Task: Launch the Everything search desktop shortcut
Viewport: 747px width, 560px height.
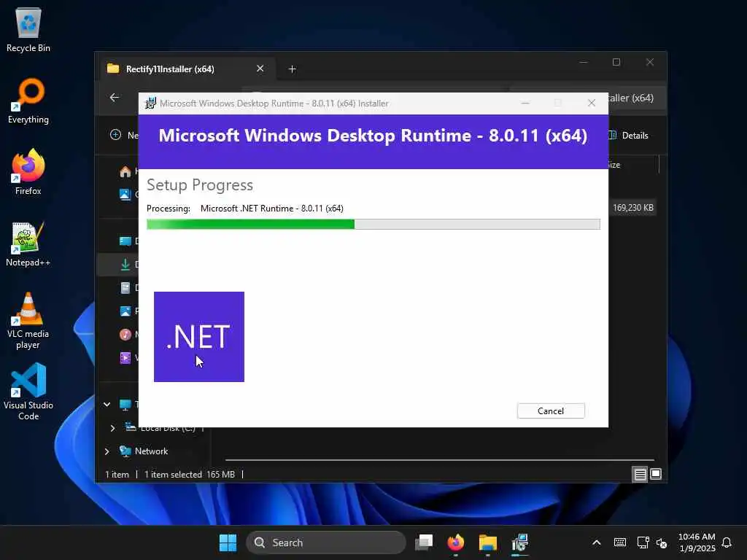Action: (28, 101)
